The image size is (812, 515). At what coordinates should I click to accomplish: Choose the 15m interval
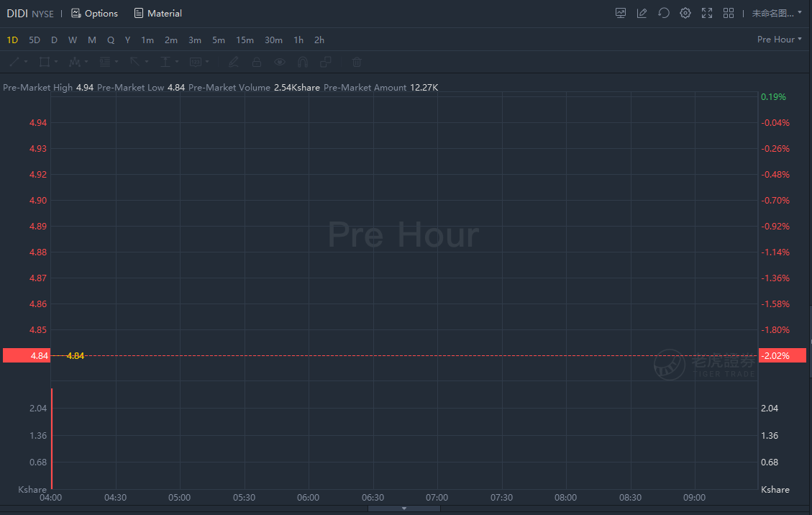[x=245, y=40]
